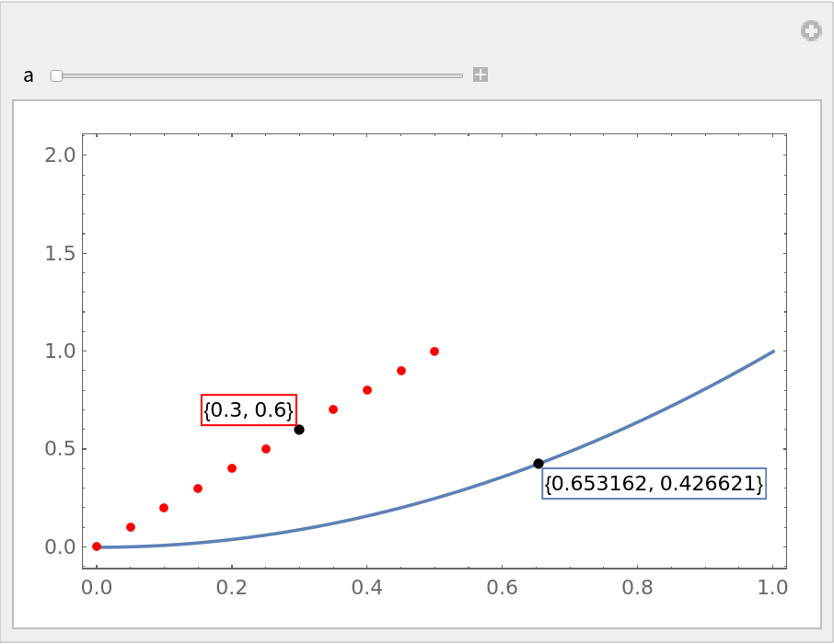Click the topmost red point at y=1.0
The height and width of the screenshot is (644, 834).
click(434, 351)
